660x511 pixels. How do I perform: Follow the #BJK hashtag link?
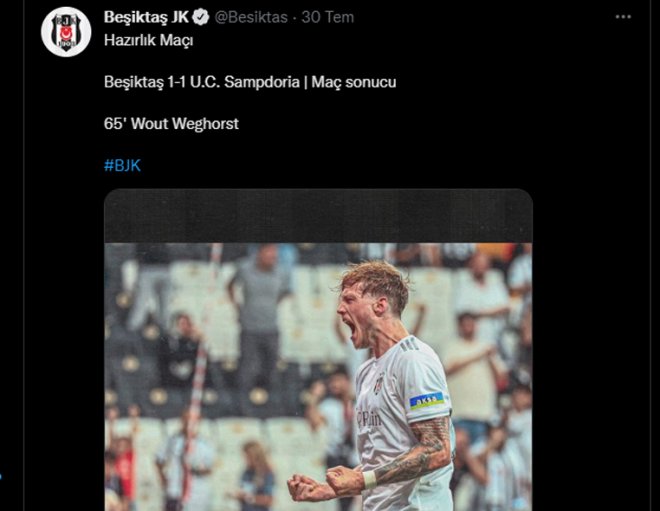point(122,165)
